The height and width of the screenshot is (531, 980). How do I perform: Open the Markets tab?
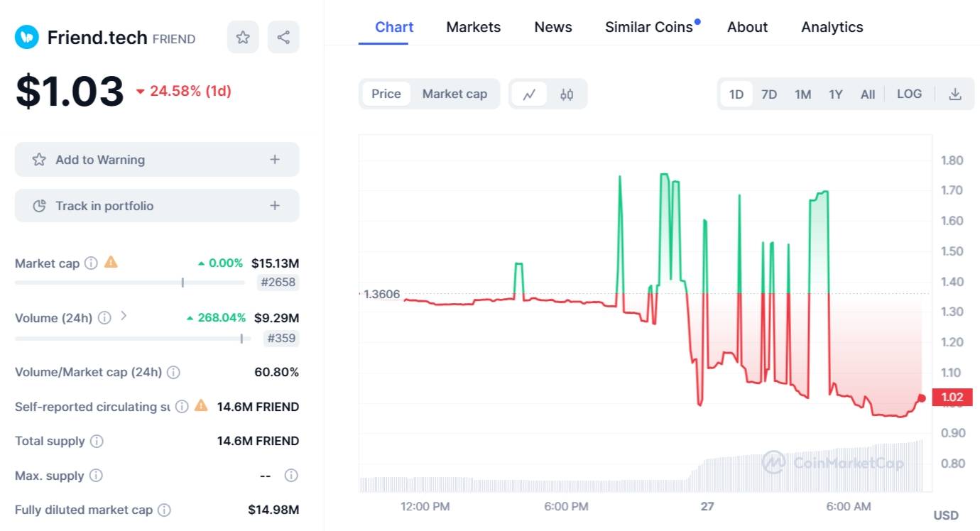(x=474, y=27)
